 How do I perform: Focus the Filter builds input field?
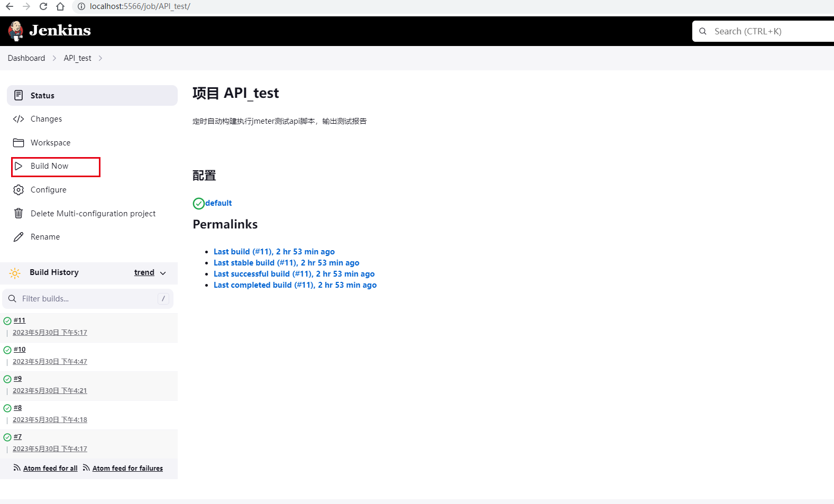click(88, 299)
